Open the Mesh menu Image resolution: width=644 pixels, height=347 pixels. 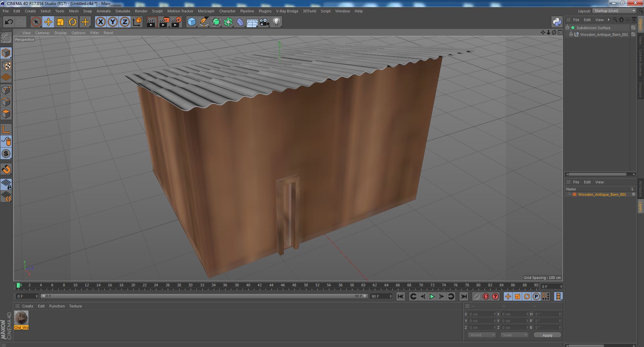(73, 11)
